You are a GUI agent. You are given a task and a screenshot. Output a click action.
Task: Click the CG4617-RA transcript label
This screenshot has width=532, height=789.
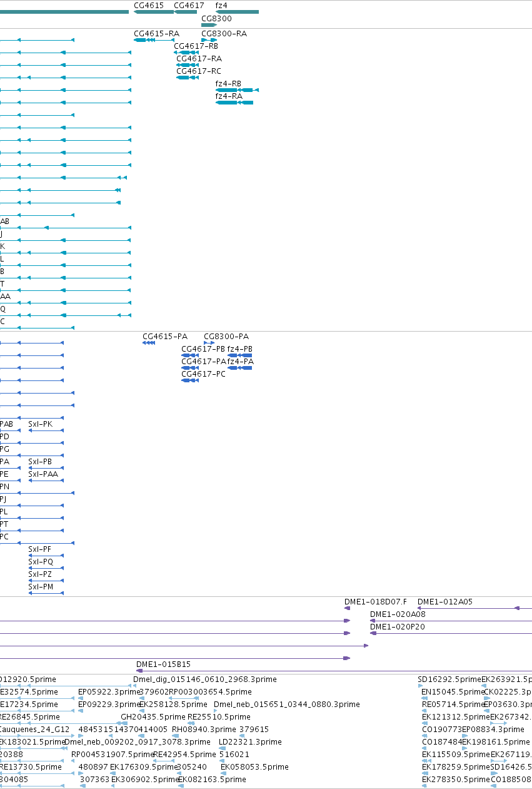pos(199,59)
